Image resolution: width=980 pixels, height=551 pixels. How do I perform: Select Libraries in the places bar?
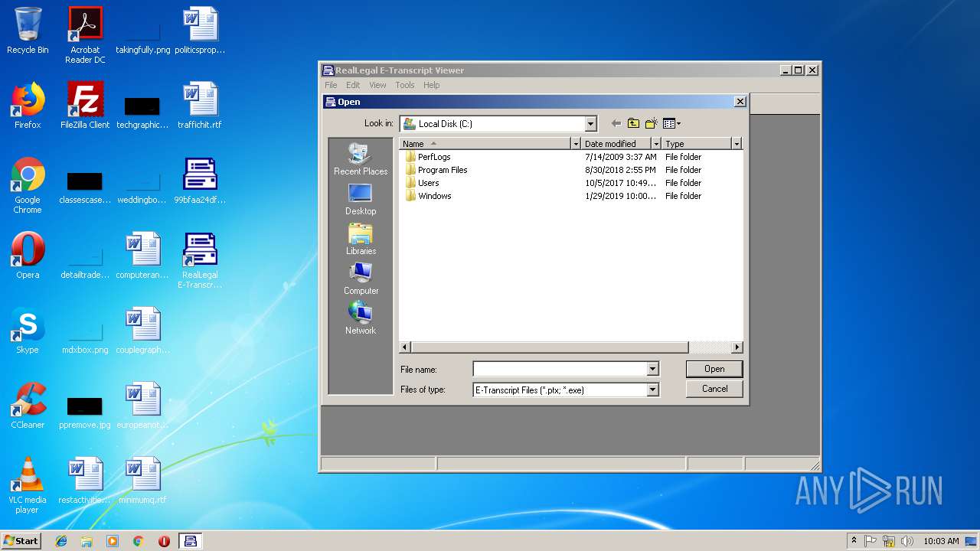click(x=361, y=240)
